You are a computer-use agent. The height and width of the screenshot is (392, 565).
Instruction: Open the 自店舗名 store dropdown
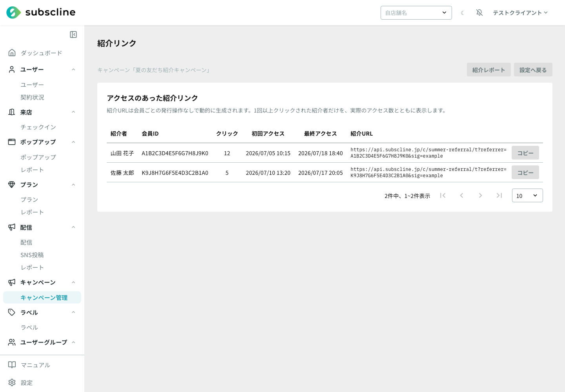coord(416,13)
